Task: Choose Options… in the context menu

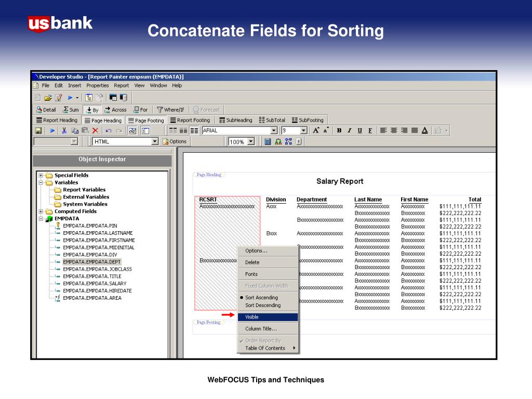Action: click(268, 251)
